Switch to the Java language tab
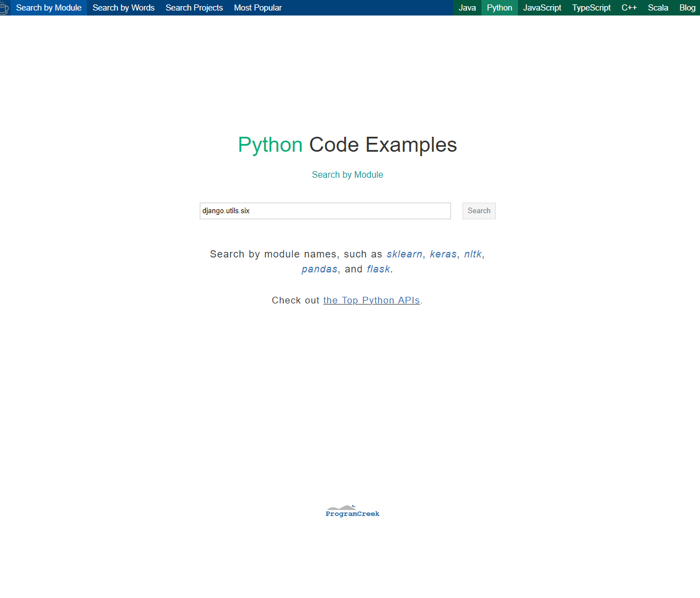This screenshot has height=598, width=700. tap(467, 8)
